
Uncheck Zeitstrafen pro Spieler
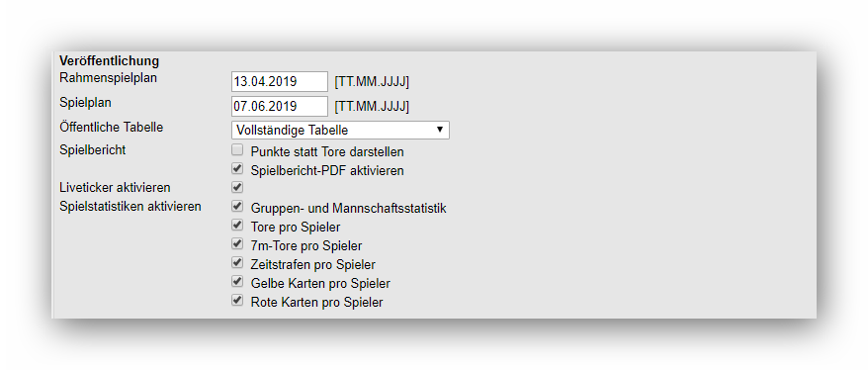coord(237,262)
